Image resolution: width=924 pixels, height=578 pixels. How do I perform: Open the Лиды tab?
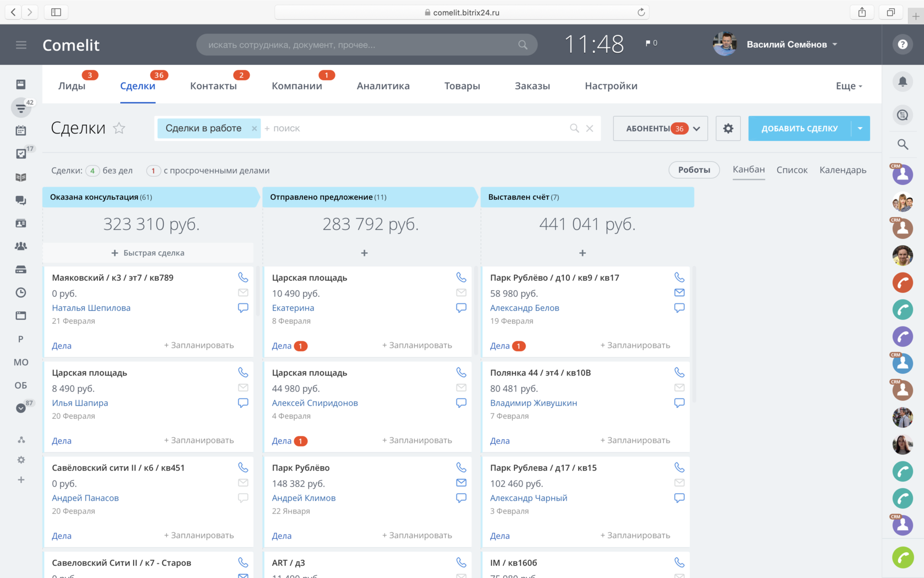click(x=72, y=86)
